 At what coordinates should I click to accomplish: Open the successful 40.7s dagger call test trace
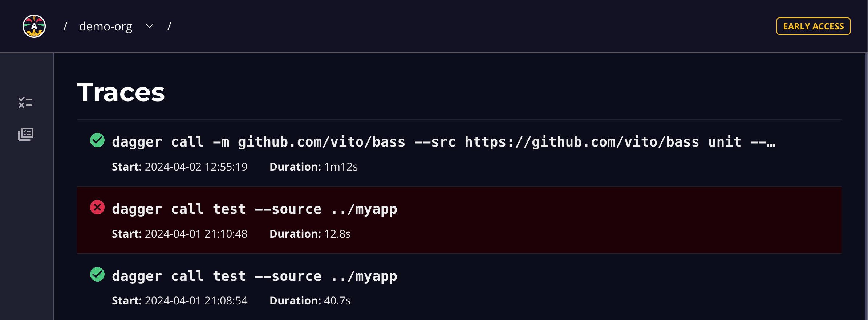[x=254, y=276]
